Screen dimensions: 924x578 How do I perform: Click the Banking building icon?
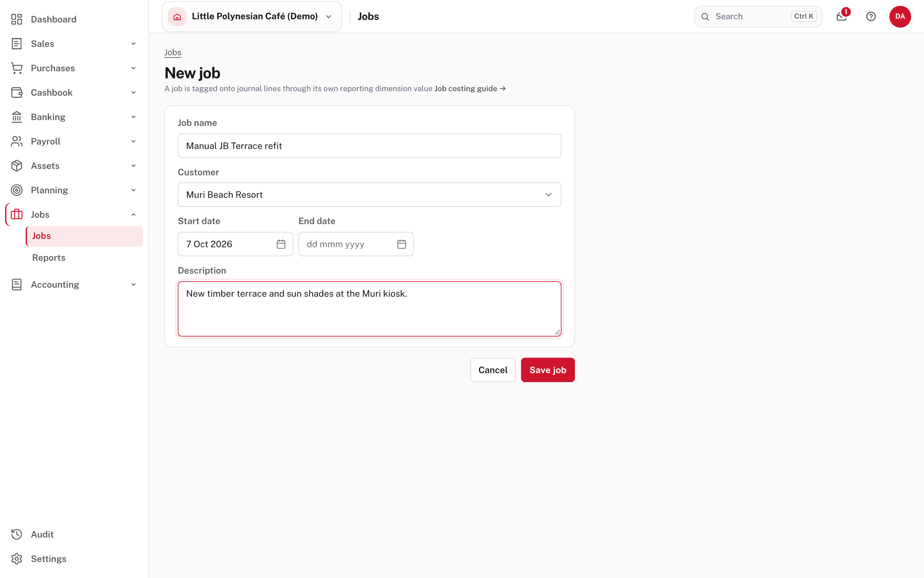16,117
